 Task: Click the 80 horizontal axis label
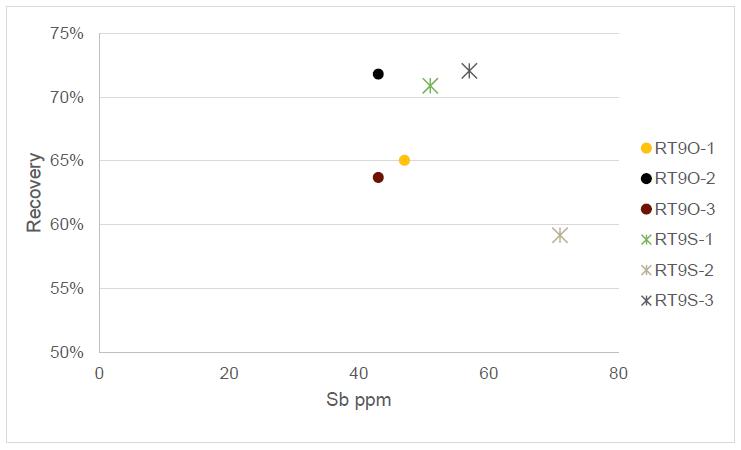(x=618, y=373)
